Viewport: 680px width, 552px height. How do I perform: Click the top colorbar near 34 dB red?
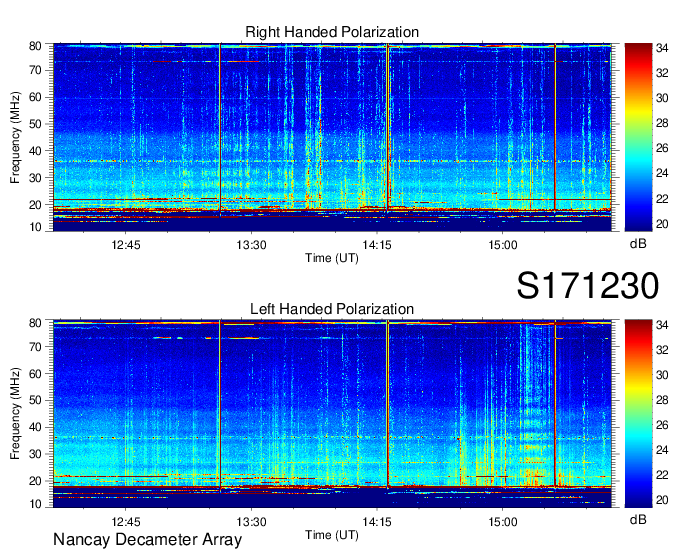point(638,48)
